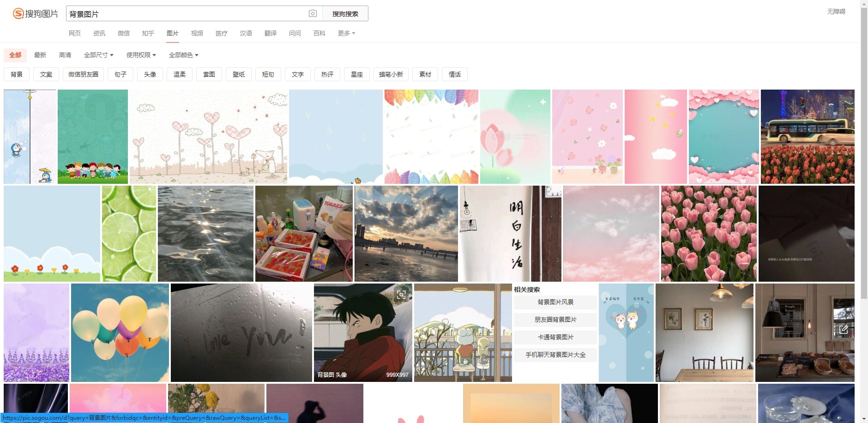
Task: Click the share icon on the cafe interior image
Action: 844,329
